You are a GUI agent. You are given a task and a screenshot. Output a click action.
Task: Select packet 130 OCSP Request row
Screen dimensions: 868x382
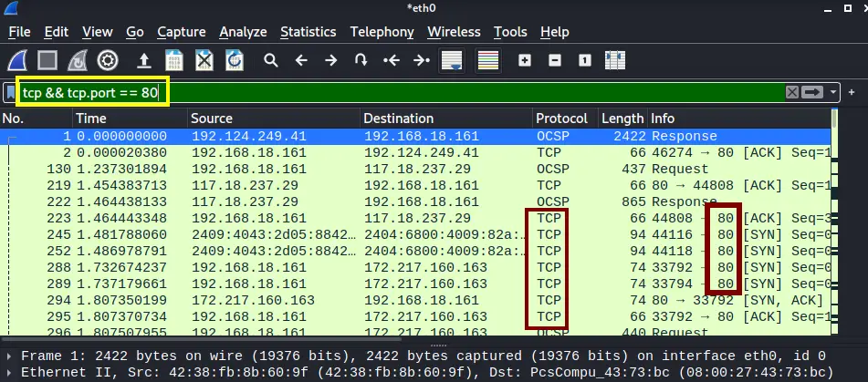point(415,169)
